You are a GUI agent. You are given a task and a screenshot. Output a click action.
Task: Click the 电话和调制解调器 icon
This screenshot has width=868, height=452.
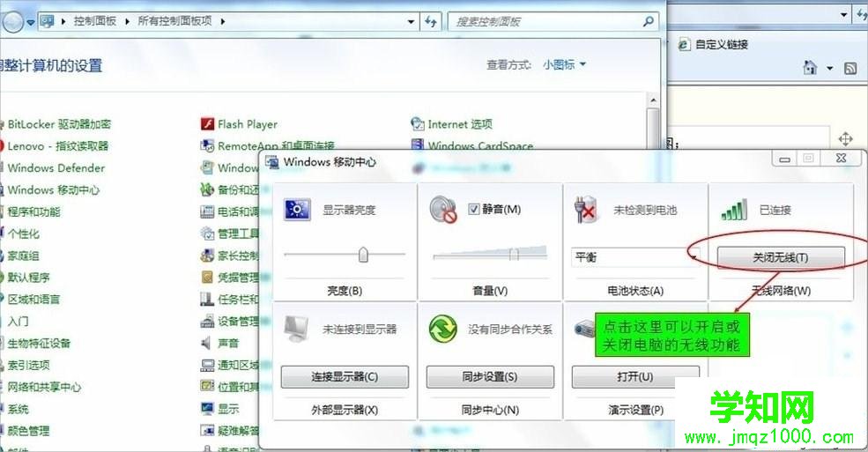tap(208, 211)
